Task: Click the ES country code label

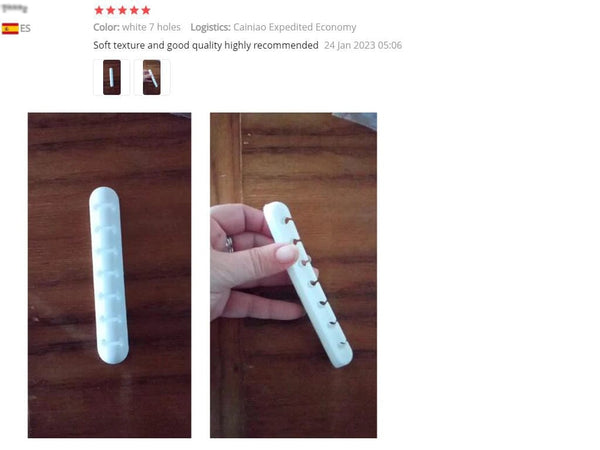Action: (25, 29)
